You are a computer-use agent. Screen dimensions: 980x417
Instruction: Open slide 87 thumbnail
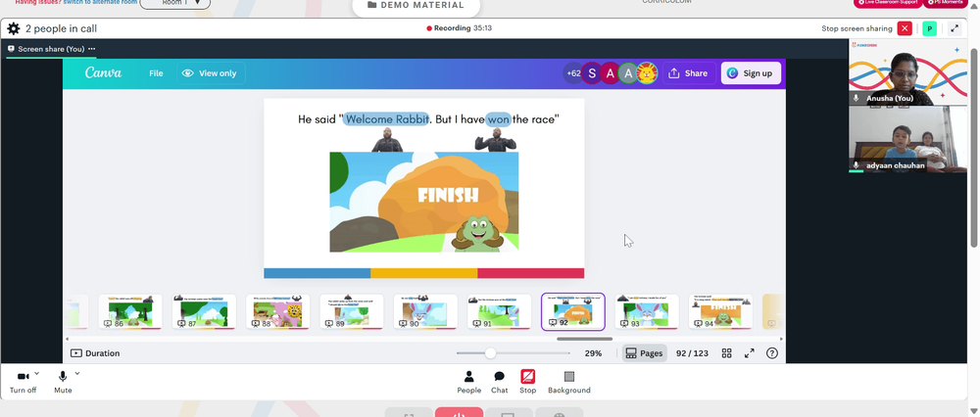point(204,311)
